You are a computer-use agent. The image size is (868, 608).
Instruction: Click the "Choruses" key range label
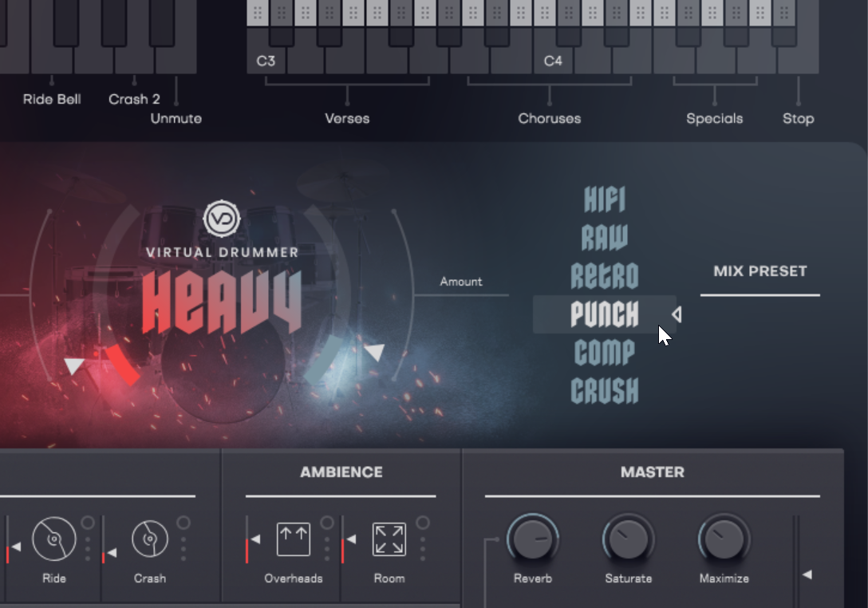click(x=550, y=119)
